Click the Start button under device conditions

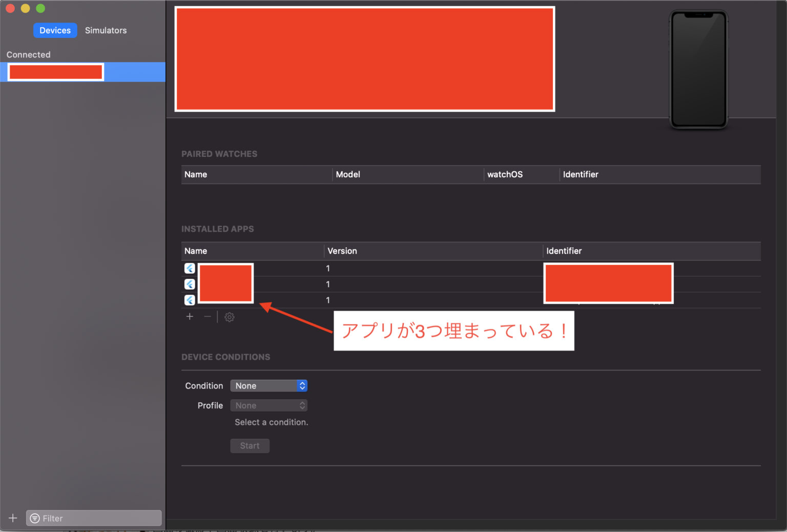tap(250, 445)
